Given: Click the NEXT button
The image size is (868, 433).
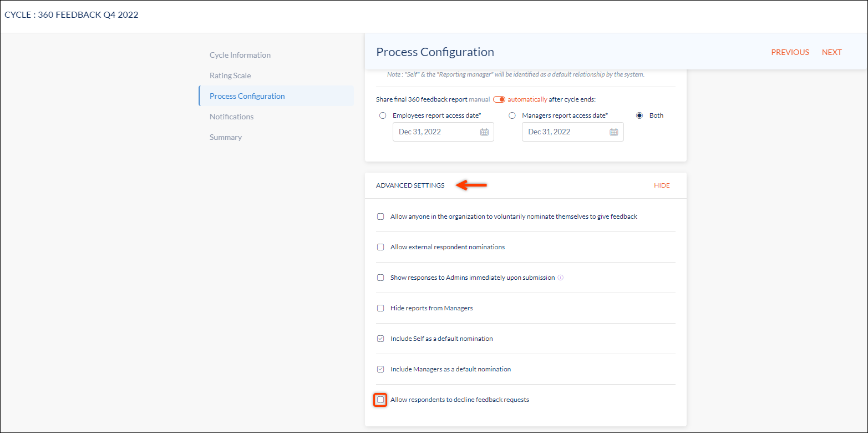Looking at the screenshot, I should tap(832, 52).
